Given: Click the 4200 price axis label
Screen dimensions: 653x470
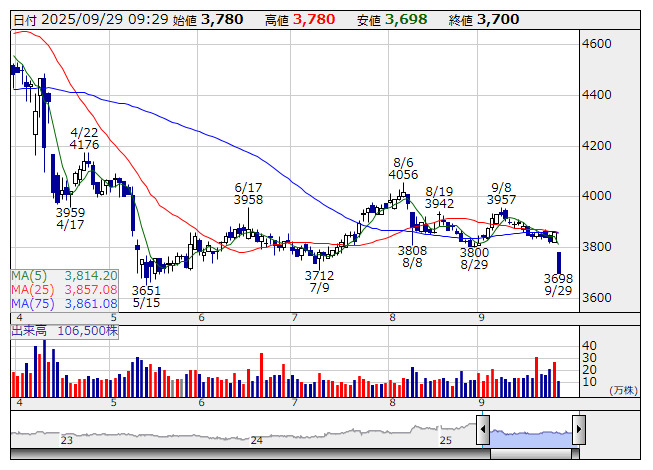Looking at the screenshot, I should click(597, 146).
